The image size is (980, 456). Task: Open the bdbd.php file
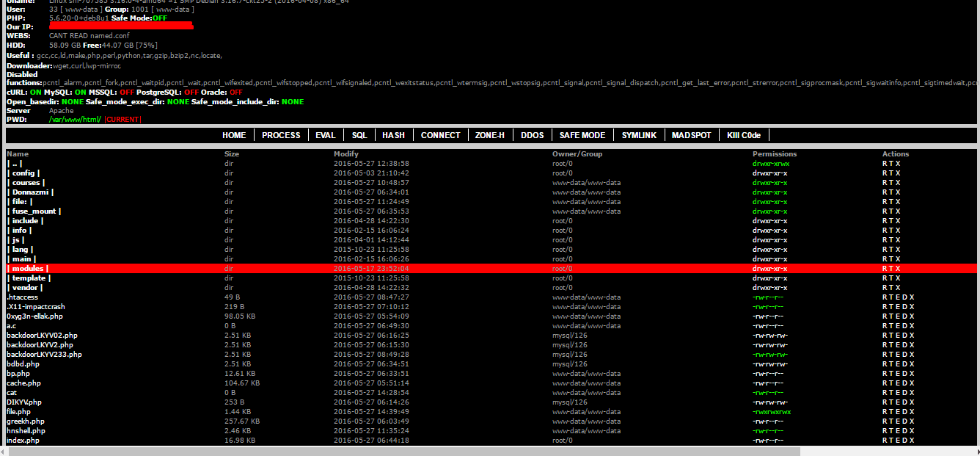pyautogui.click(x=23, y=364)
